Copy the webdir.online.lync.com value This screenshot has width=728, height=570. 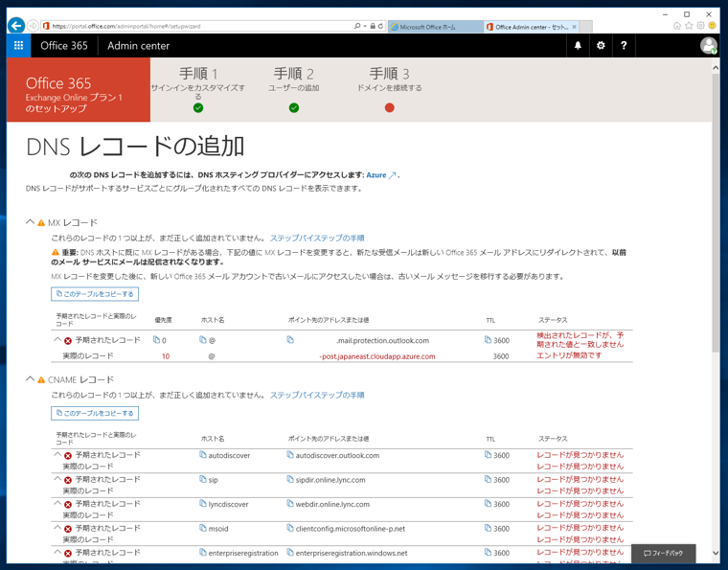(x=290, y=504)
